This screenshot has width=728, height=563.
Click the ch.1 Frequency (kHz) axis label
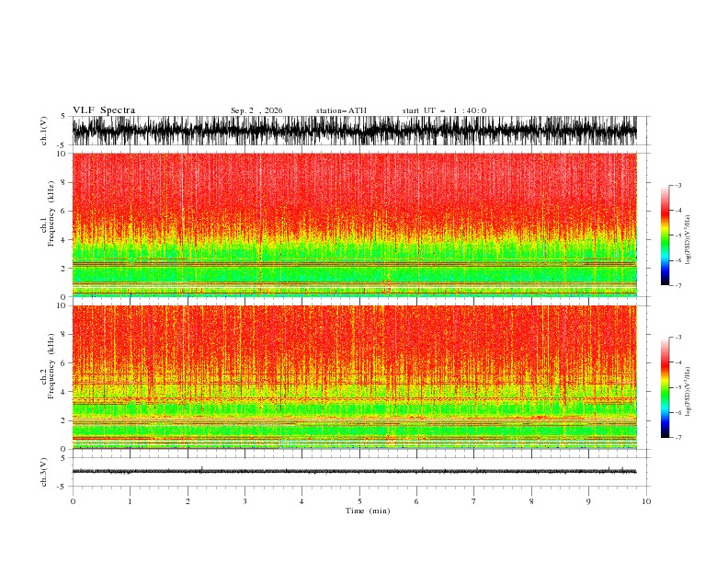pyautogui.click(x=47, y=225)
